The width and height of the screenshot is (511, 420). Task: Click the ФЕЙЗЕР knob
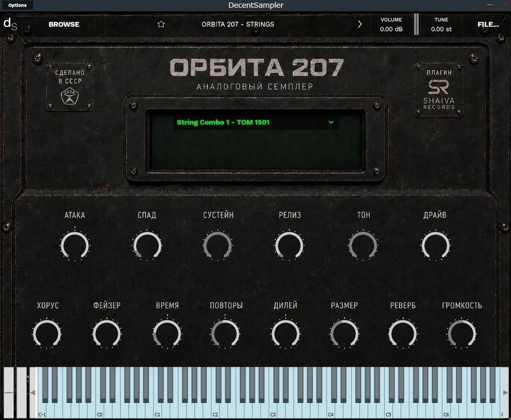click(107, 334)
